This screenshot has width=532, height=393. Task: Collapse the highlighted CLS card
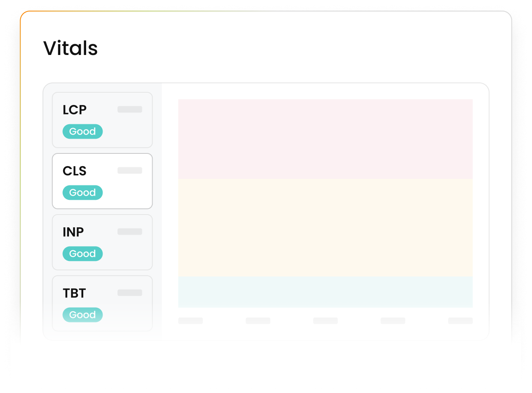click(x=102, y=181)
